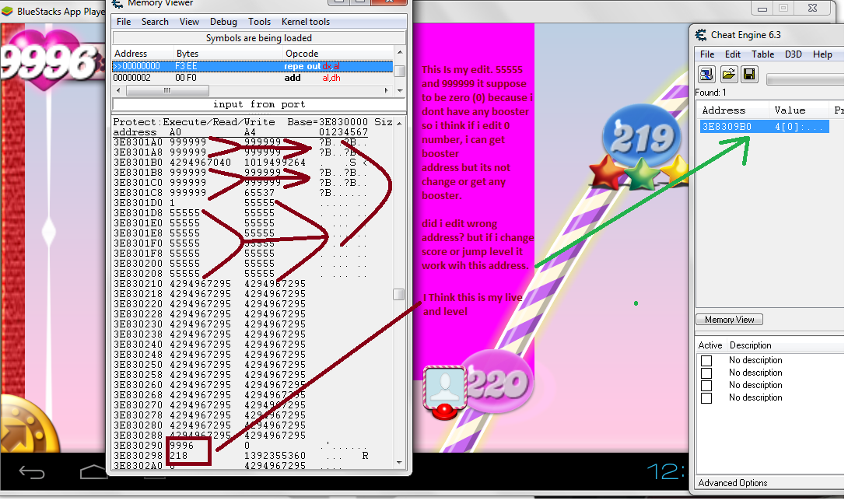This screenshot has width=848, height=504.
Task: Click the Found: 1 result count
Action: (710, 93)
